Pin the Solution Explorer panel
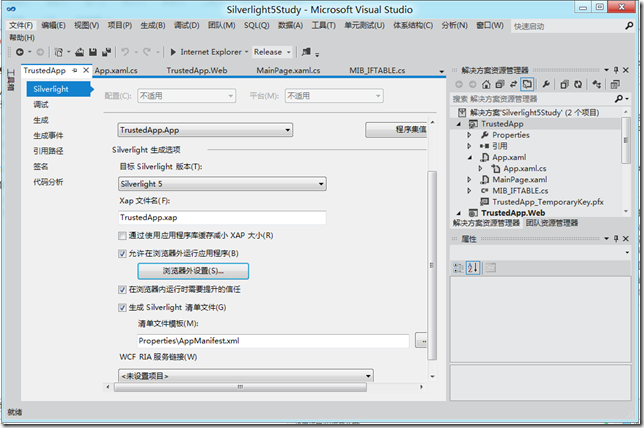644x428 pixels. pos(616,70)
